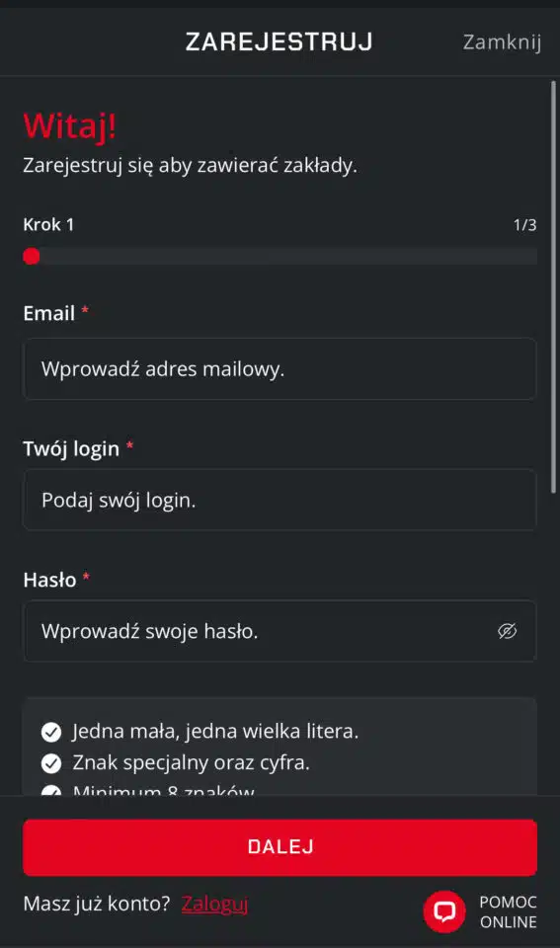Click the POMOC ONLINE help label
The image size is (560, 948).
click(508, 911)
